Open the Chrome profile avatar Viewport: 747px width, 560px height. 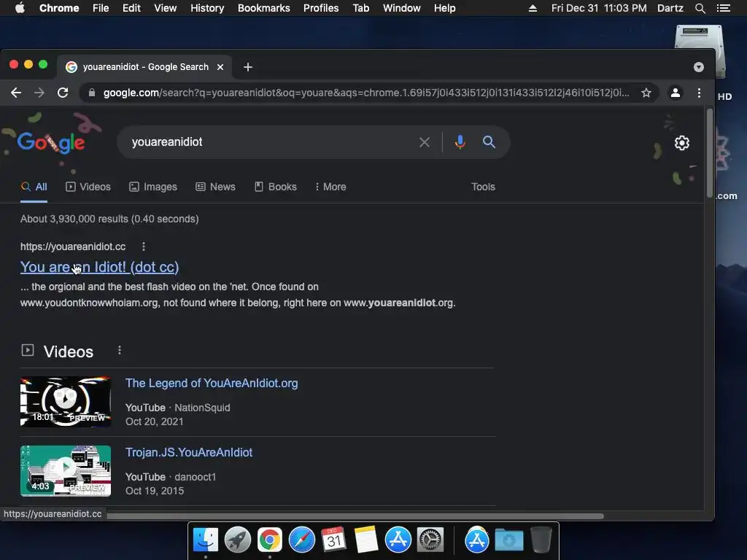coord(675,93)
